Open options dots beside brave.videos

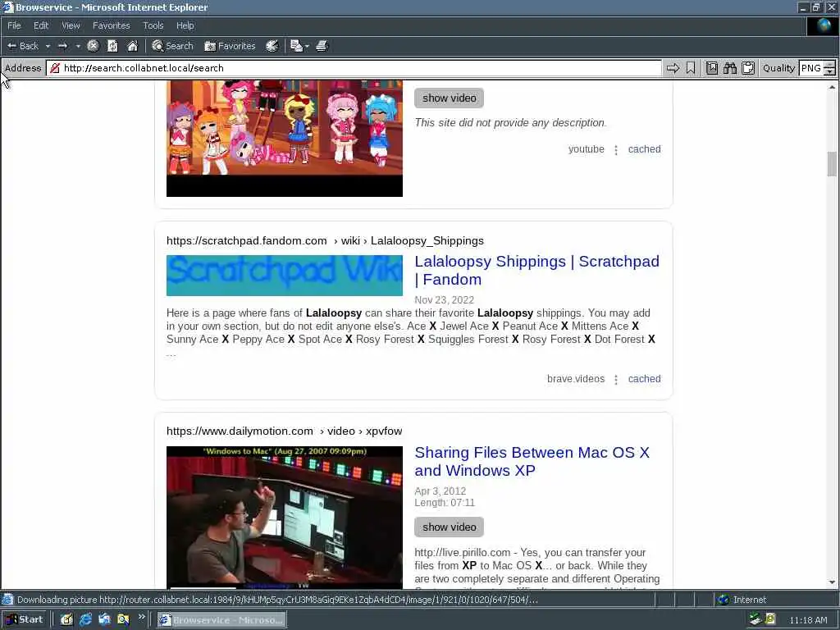click(616, 380)
